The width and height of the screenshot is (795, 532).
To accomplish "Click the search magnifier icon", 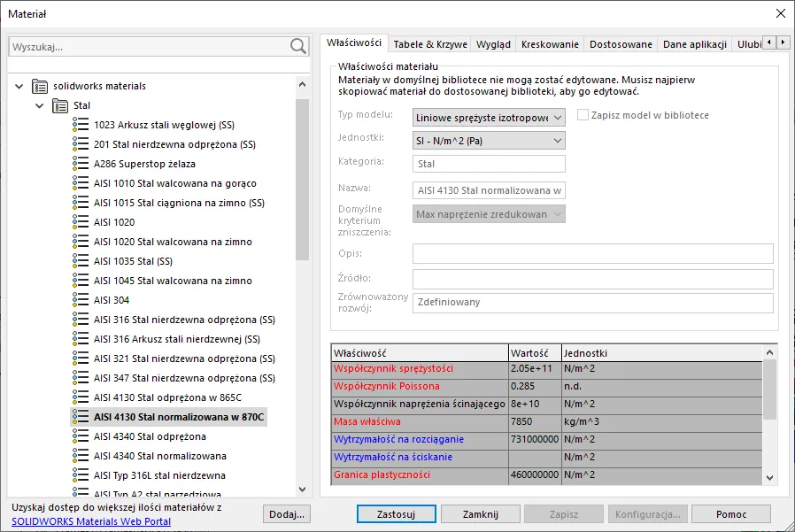I will tap(298, 46).
